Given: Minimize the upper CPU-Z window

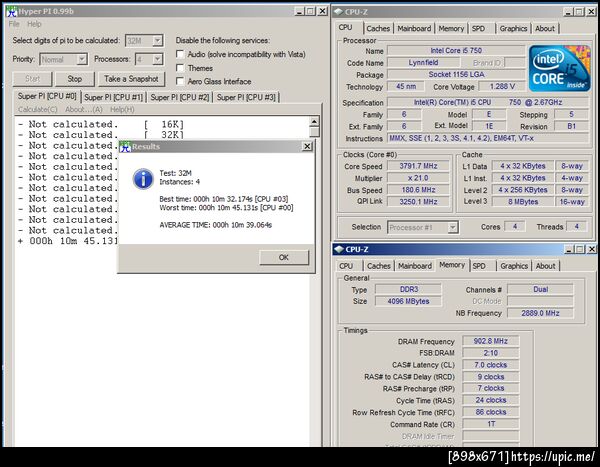Looking at the screenshot, I should tap(568, 12).
